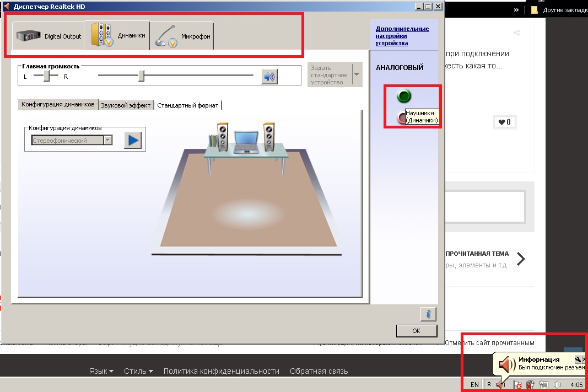Open the Digital Output device tab
The width and height of the screenshot is (588, 392).
point(48,36)
